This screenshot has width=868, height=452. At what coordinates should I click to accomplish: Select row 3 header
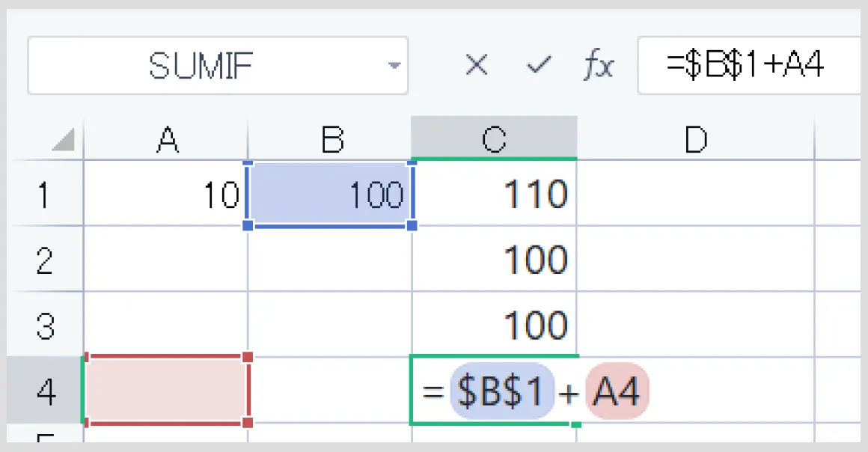(x=45, y=324)
